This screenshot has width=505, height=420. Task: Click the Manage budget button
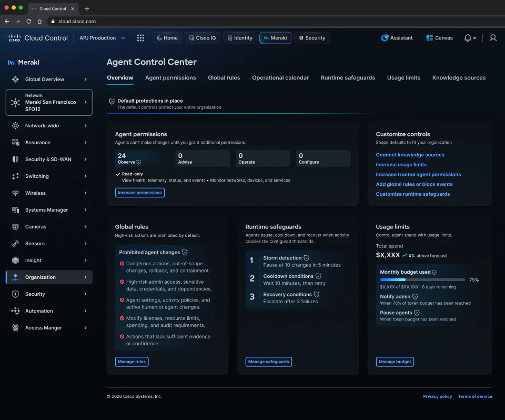pos(395,362)
